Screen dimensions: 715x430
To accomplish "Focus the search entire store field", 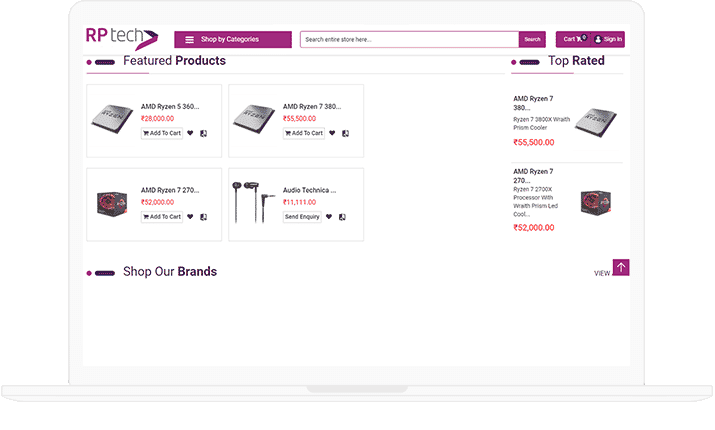I will 409,40.
